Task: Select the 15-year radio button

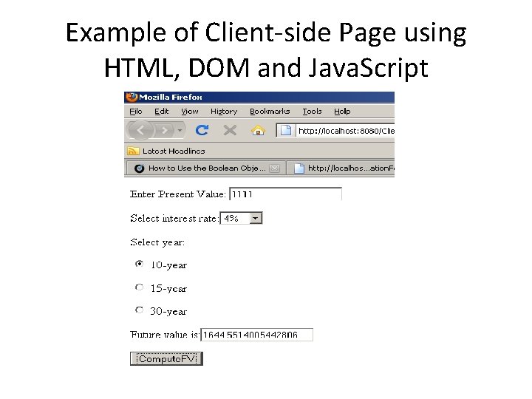Action: point(139,287)
